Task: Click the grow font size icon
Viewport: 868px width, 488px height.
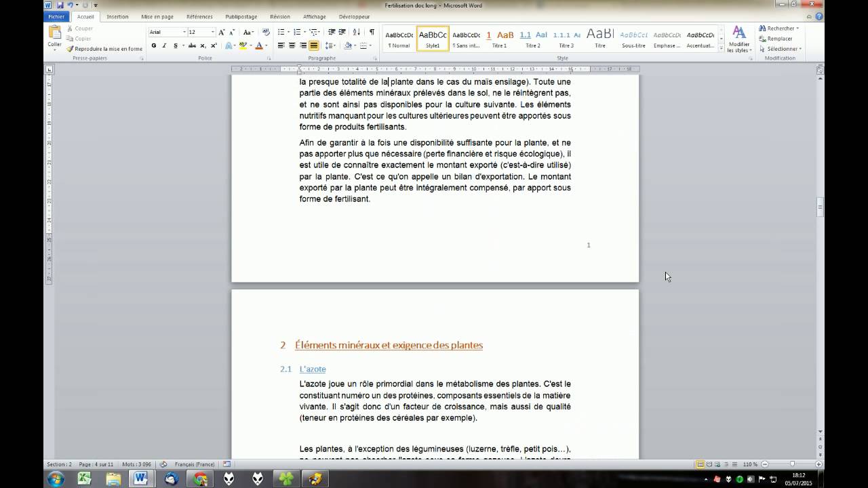Action: pyautogui.click(x=222, y=32)
